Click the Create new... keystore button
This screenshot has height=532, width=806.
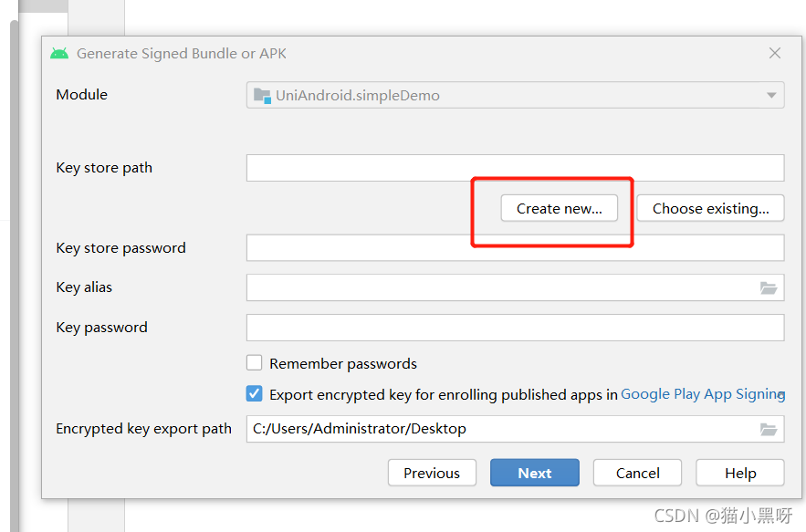coord(560,208)
